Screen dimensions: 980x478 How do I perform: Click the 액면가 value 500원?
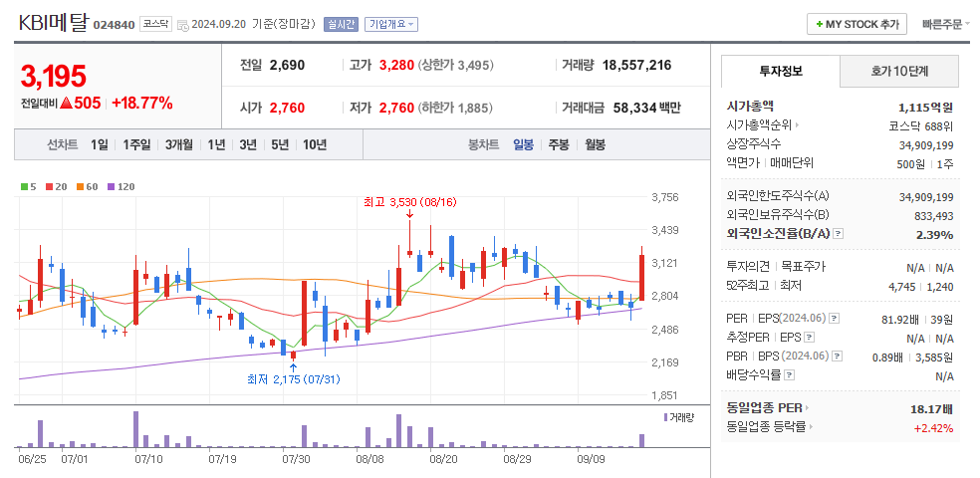click(x=911, y=165)
